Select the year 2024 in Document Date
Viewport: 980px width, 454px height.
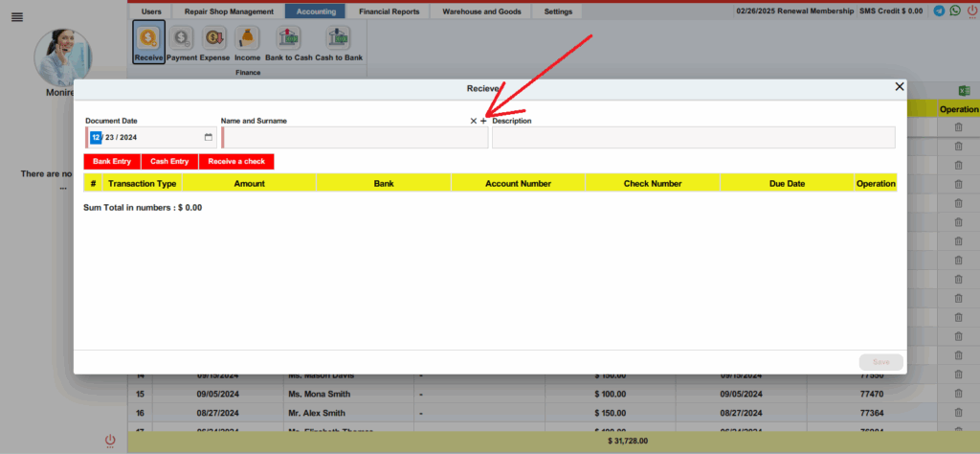pos(128,137)
